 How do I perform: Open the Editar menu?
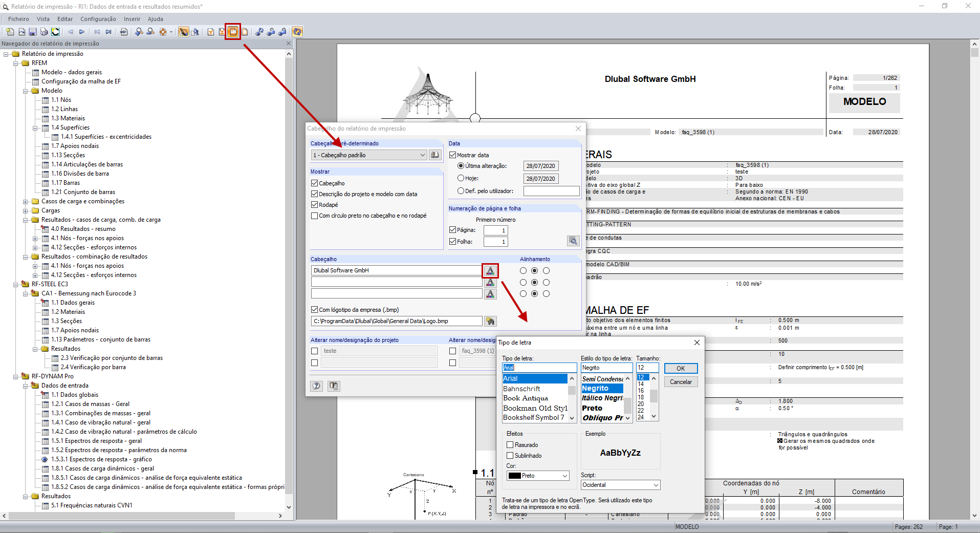(x=65, y=19)
